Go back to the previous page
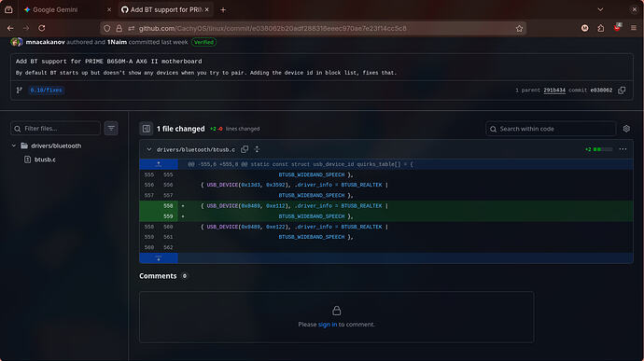 tap(10, 28)
